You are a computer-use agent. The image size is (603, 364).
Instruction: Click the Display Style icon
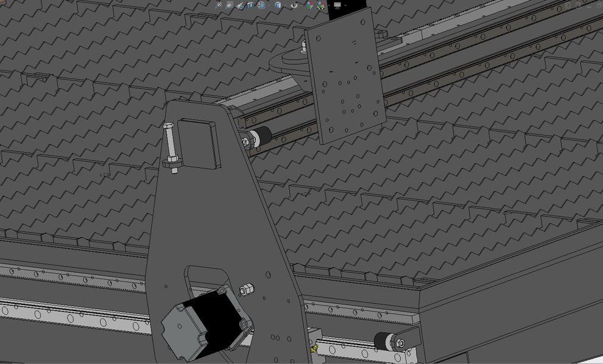point(278,5)
